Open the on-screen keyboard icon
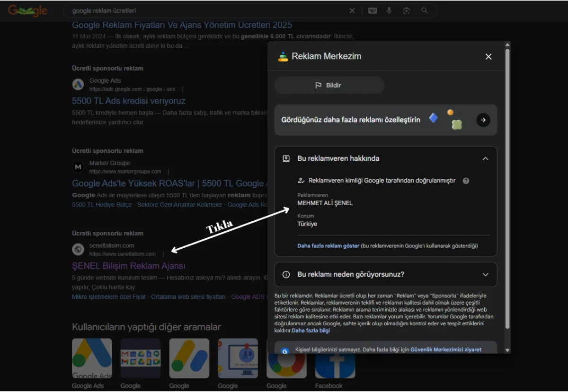The width and height of the screenshot is (568, 392). pos(373,10)
